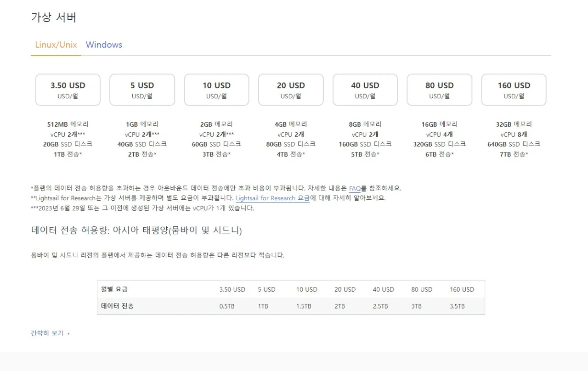
Task: Click the 20GB SSD 디스크 text
Action: coord(68,144)
